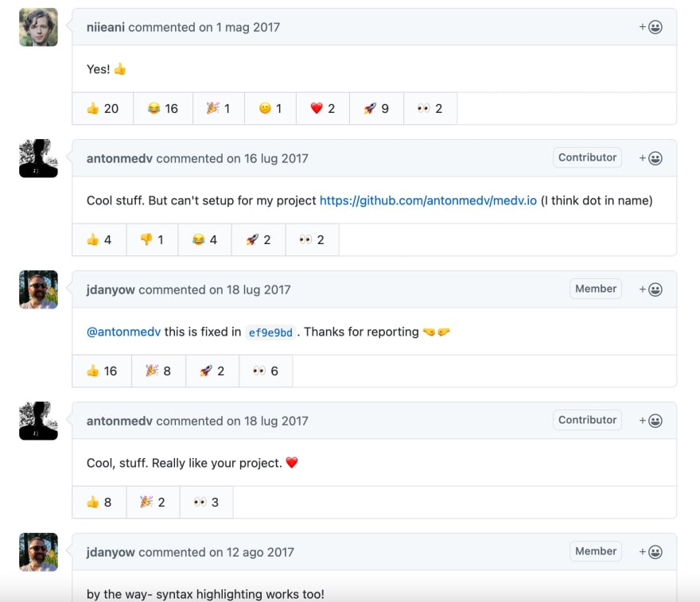The image size is (700, 602).
Task: Toggle thumbs down reaction with 1 vote
Action: [x=152, y=239]
